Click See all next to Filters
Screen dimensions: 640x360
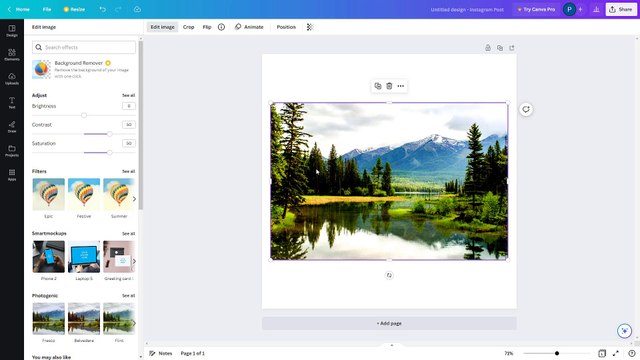point(129,171)
